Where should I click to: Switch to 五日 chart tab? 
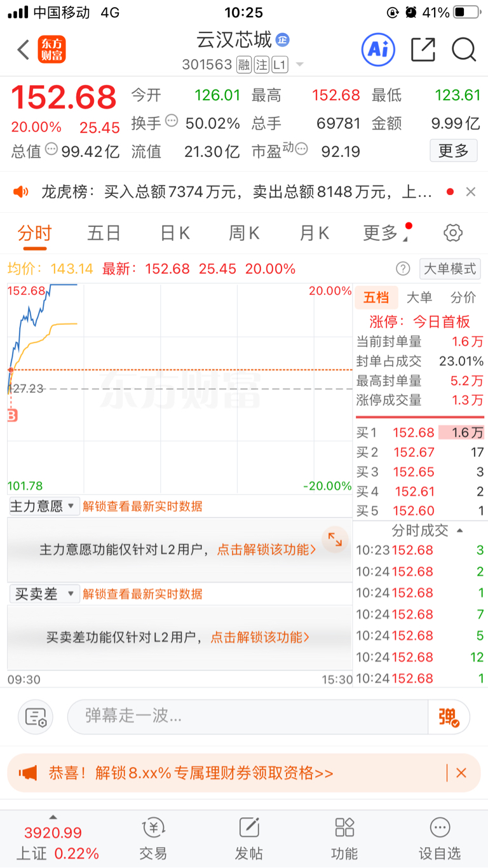point(104,233)
